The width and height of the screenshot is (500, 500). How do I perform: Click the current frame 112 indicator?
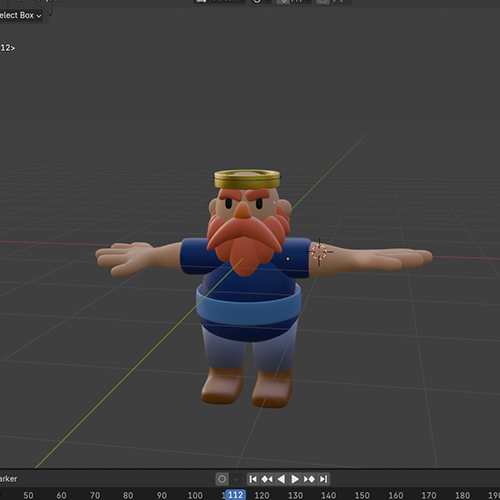[236, 495]
